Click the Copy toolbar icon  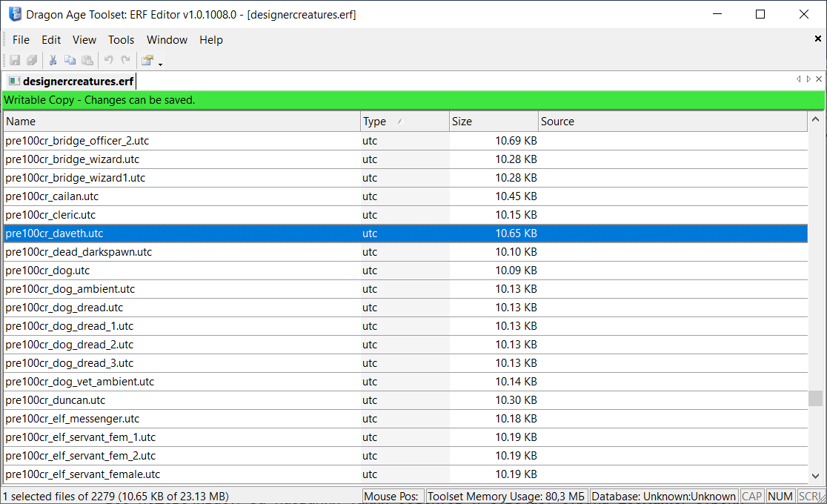click(70, 60)
